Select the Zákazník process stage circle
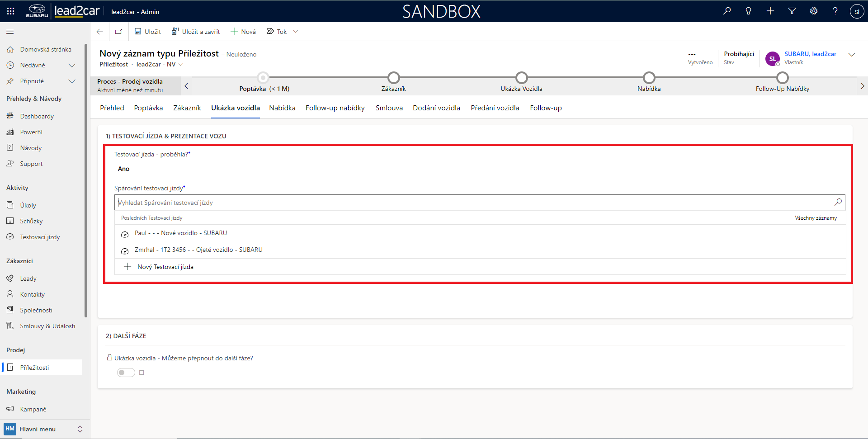 [393, 78]
